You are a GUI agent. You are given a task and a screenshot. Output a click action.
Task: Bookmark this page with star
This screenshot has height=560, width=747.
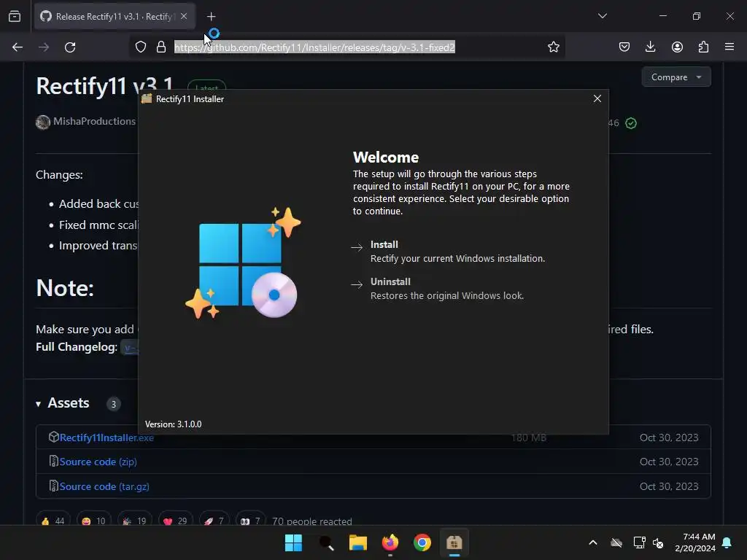(x=553, y=47)
